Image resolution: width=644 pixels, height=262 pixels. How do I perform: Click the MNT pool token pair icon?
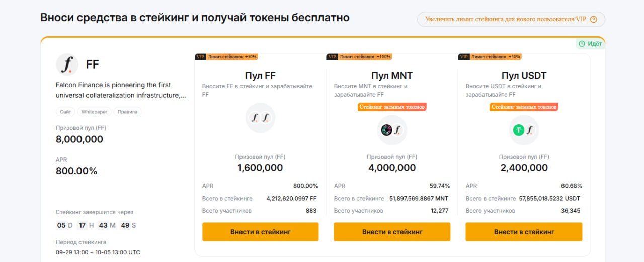pyautogui.click(x=392, y=130)
